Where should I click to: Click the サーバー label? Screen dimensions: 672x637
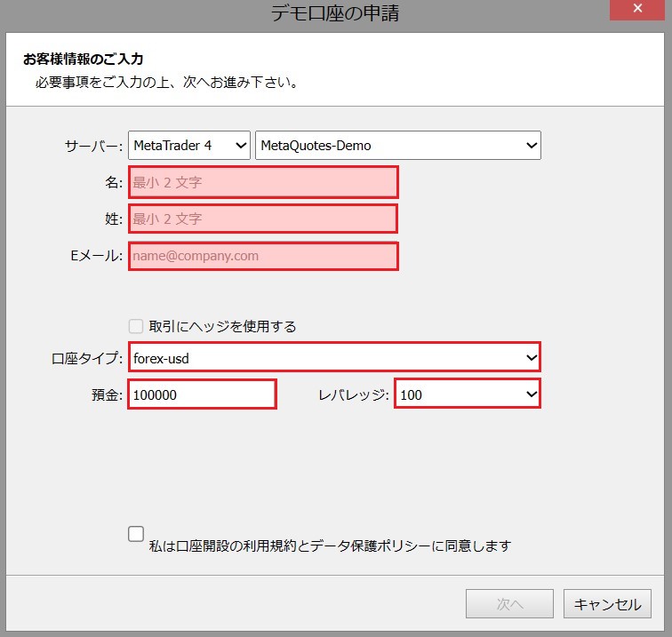point(93,147)
